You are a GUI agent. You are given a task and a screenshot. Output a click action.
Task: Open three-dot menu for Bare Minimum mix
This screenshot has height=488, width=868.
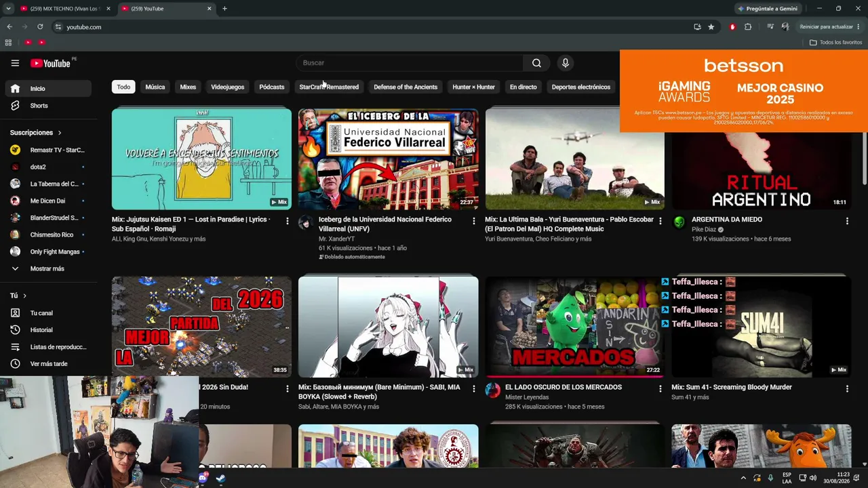tap(474, 389)
